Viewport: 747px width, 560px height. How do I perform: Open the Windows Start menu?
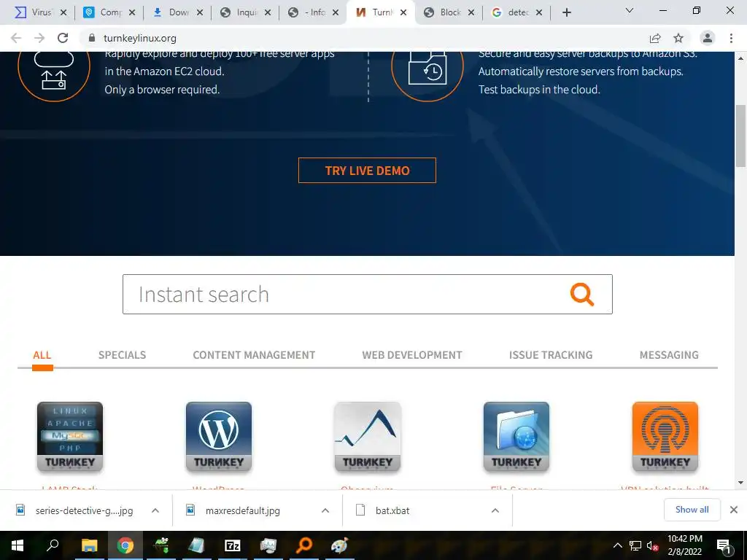(18, 545)
